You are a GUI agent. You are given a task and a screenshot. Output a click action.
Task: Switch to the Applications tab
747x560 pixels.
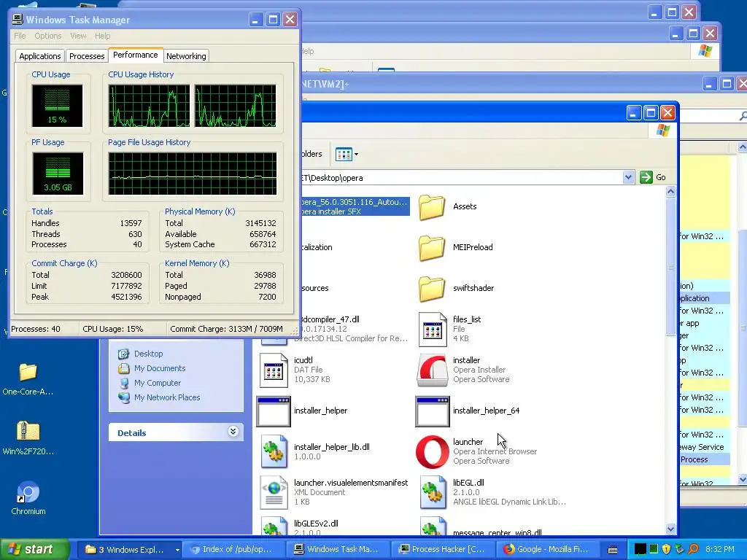point(40,55)
